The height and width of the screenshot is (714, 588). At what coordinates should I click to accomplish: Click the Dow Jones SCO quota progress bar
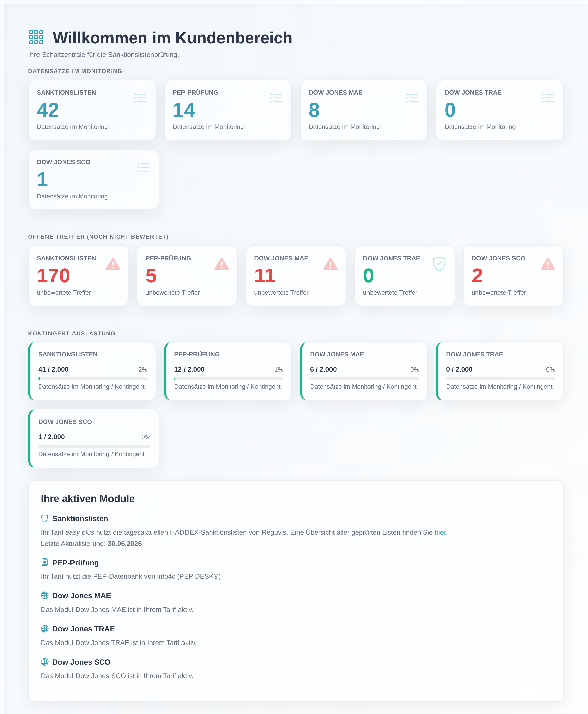[94, 446]
